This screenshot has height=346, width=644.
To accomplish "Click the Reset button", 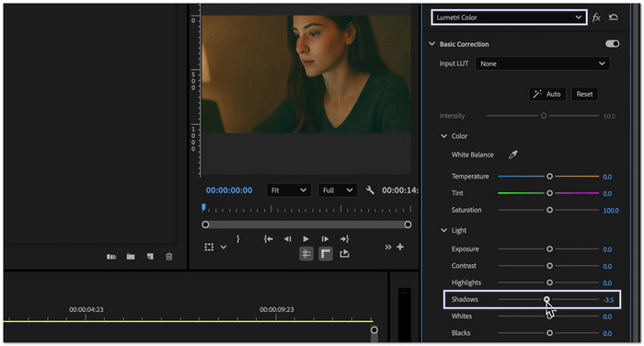I will pos(584,94).
